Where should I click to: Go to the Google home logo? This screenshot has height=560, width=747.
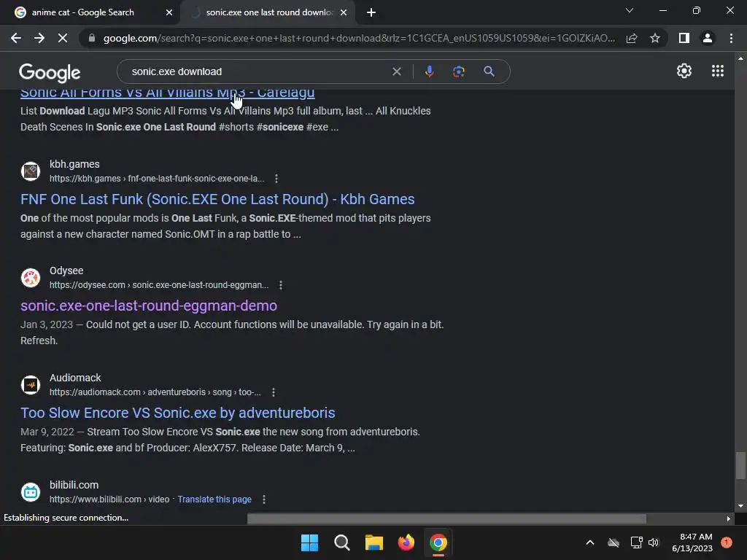[50, 73]
